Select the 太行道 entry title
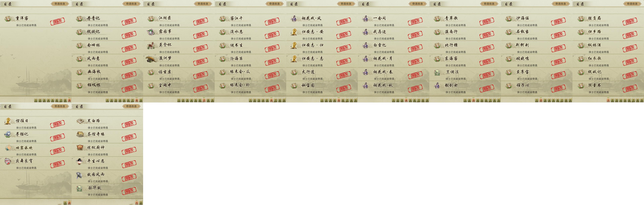This screenshot has width=644, height=205. pos(308,72)
